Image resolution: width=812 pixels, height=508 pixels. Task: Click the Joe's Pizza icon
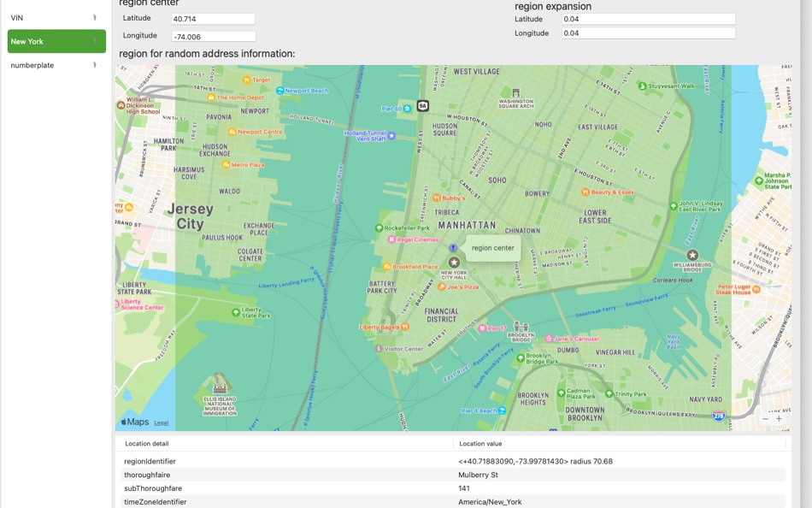click(x=442, y=286)
